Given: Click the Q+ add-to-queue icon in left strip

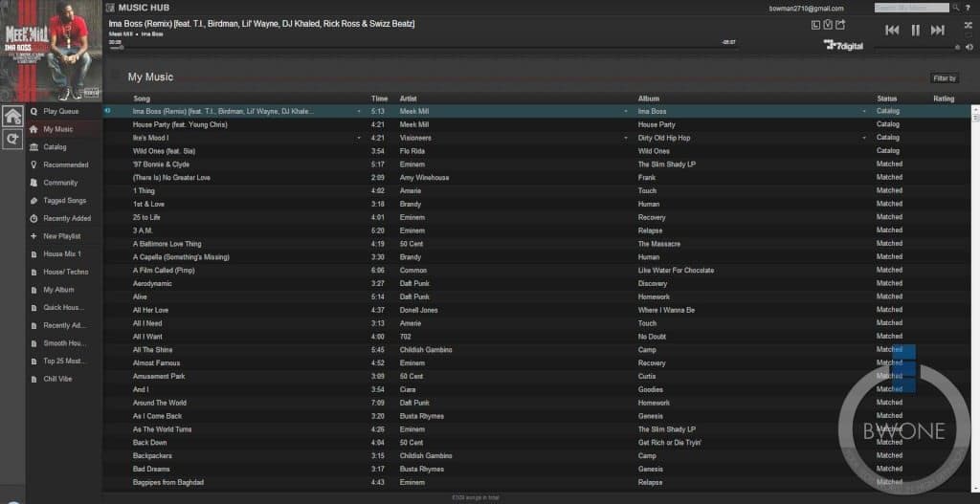Looking at the screenshot, I should coord(12,139).
